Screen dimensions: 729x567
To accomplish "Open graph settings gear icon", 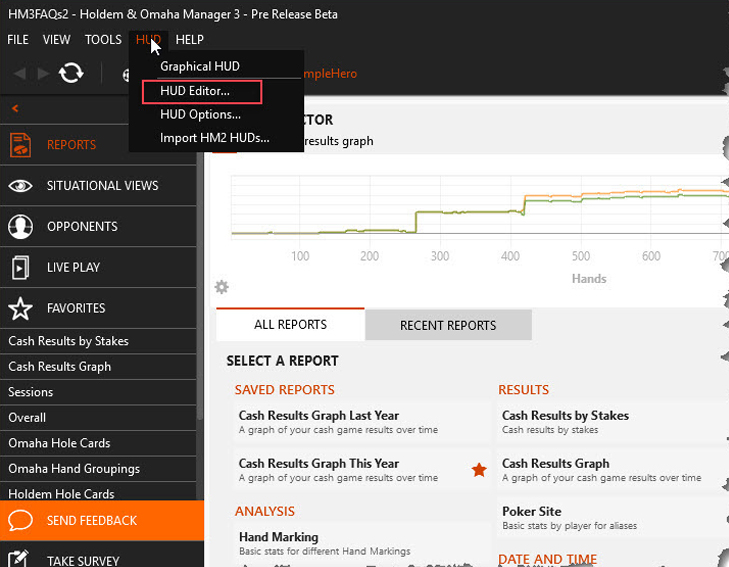I will [x=222, y=287].
